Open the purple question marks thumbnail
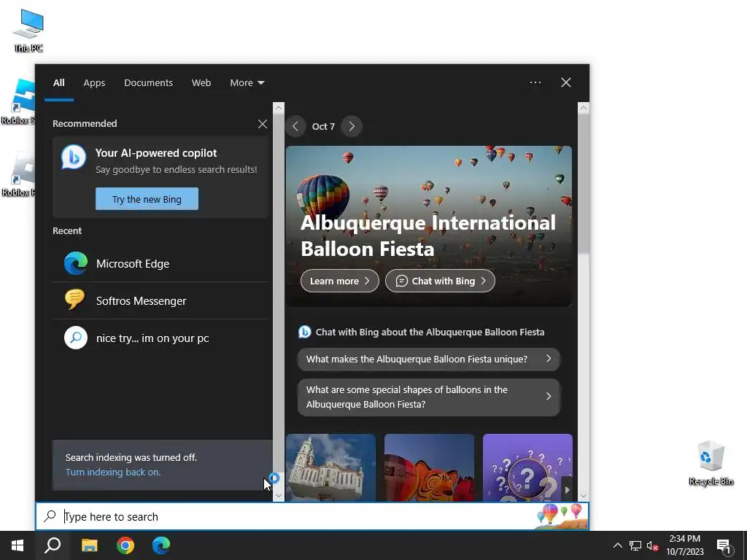Viewport: 747px width, 560px height. (x=527, y=467)
